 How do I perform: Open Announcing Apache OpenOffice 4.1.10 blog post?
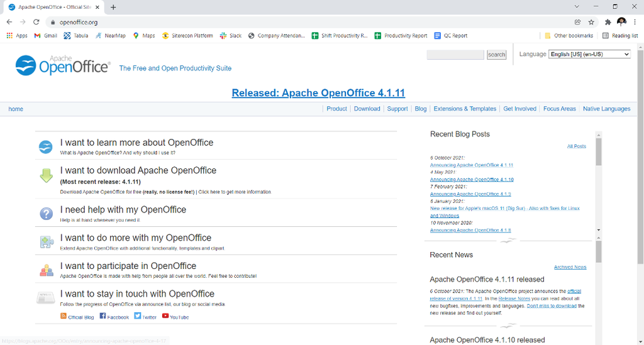point(472,180)
